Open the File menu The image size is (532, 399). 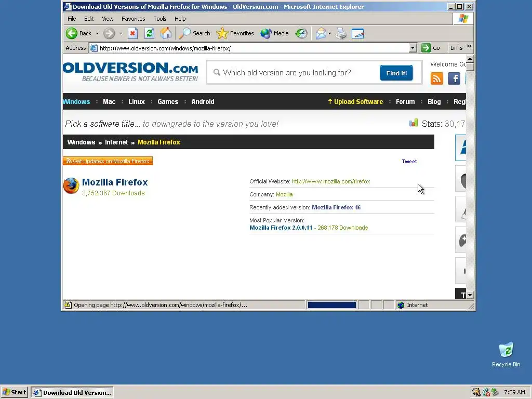[x=72, y=19]
